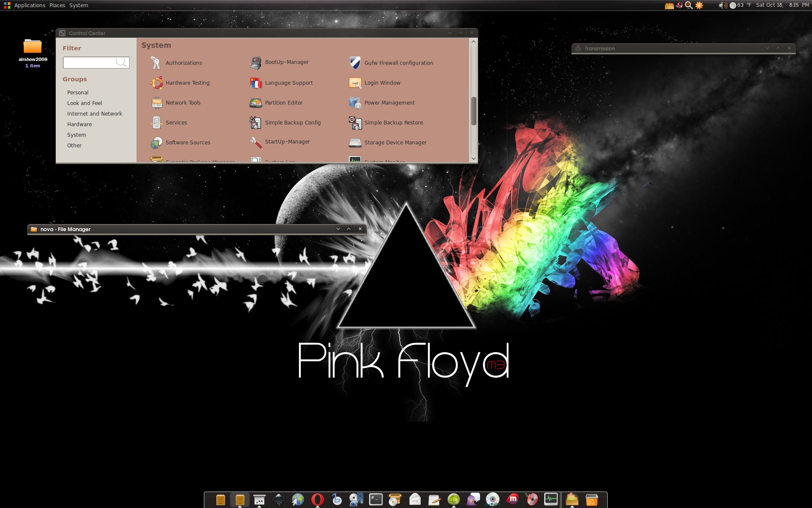812x508 pixels.
Task: Click the Opera browser icon in dock
Action: point(317,500)
